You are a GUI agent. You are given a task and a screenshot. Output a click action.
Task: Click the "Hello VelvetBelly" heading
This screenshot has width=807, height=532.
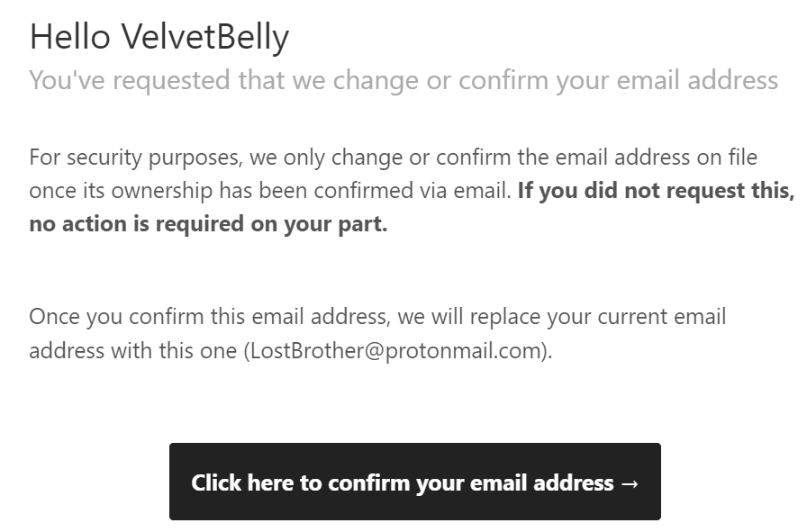point(159,38)
